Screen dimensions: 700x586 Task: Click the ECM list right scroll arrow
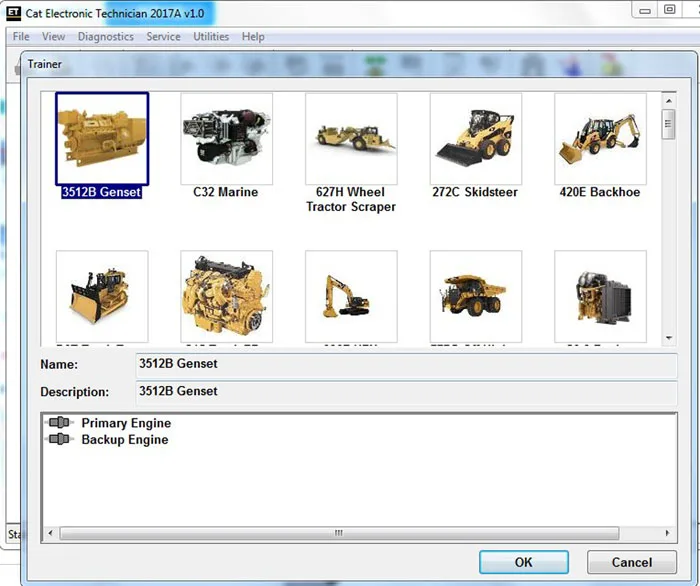(667, 533)
